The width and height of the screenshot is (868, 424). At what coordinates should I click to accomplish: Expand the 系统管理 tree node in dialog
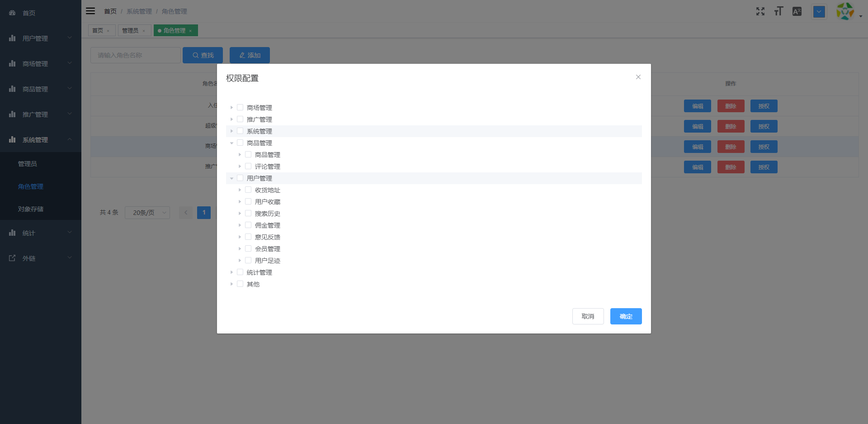pos(232,131)
